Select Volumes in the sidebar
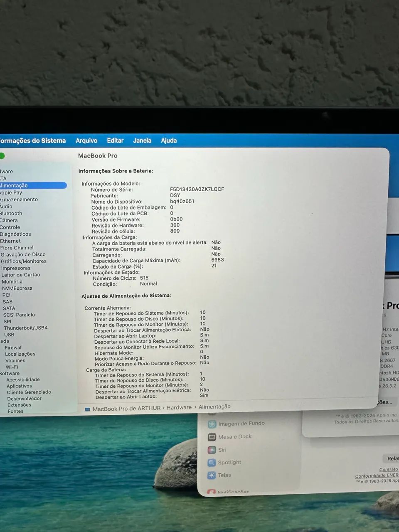This screenshot has width=399, height=532. pos(15,360)
